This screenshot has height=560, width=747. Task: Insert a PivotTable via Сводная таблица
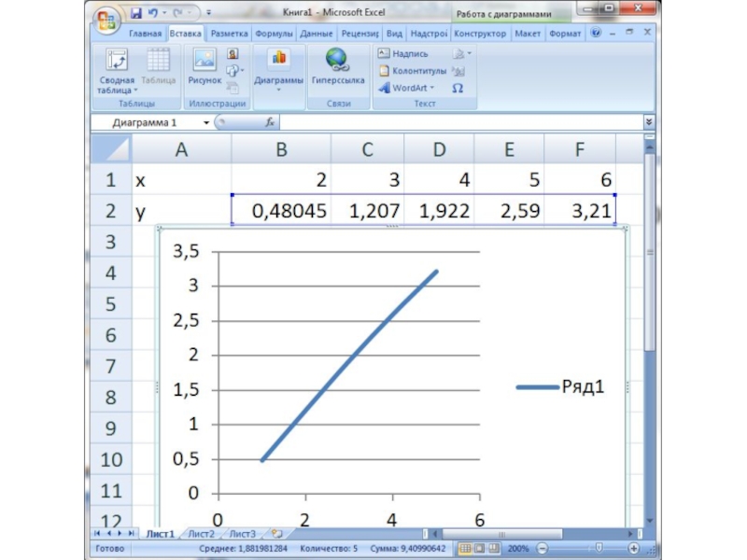(117, 71)
